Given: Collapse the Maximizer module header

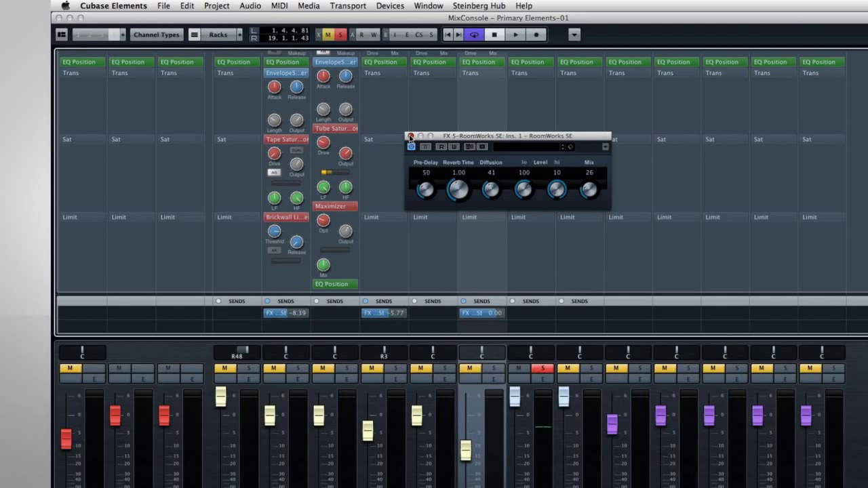Looking at the screenshot, I should [335, 206].
